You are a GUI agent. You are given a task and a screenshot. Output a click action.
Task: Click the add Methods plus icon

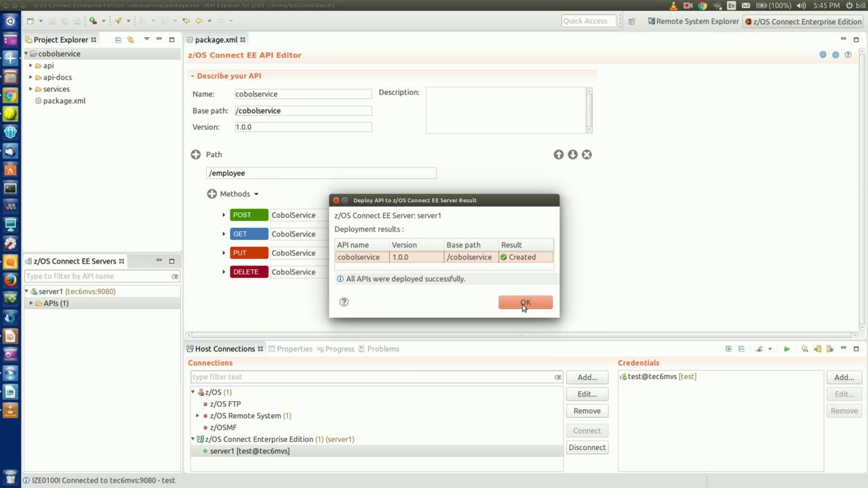point(212,194)
